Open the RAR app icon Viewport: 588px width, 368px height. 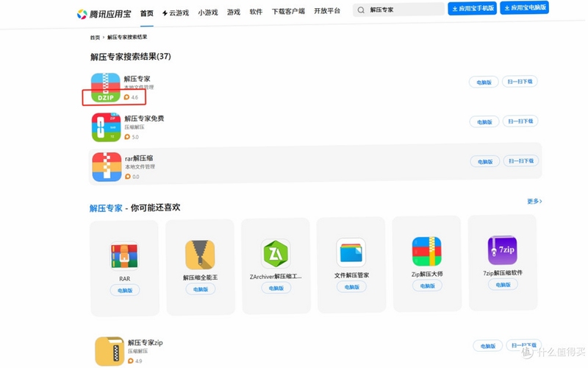point(124,256)
